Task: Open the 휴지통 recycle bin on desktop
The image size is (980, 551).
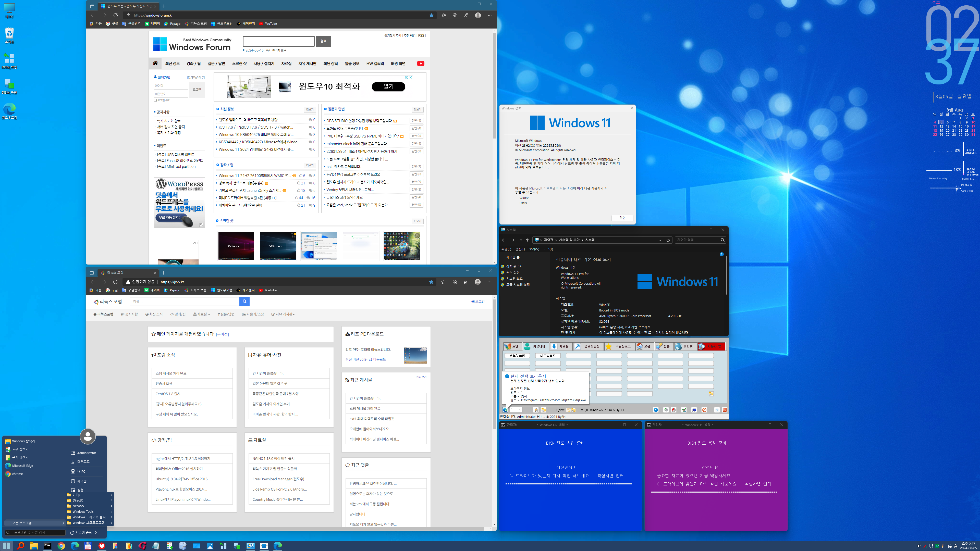Action: 9,35
